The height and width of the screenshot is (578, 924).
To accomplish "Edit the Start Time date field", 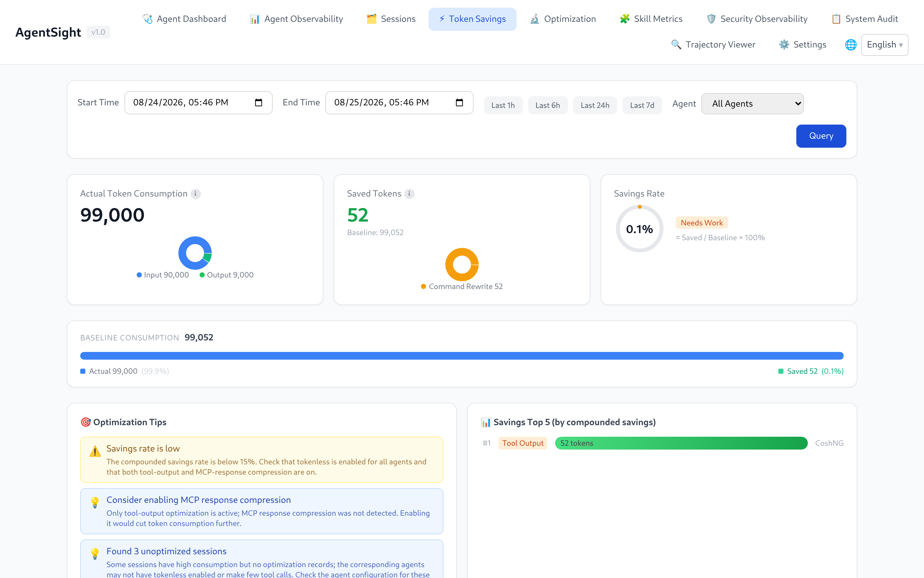I will [x=198, y=102].
